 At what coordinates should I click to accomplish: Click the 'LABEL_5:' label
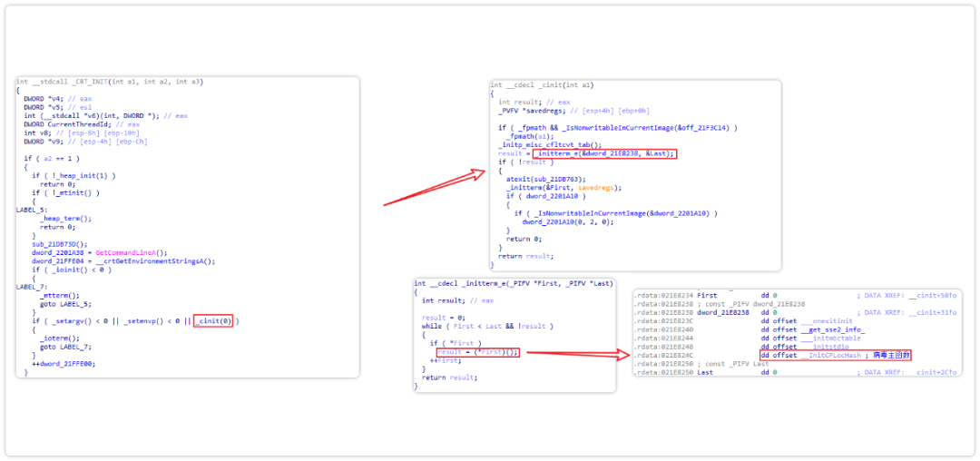click(x=31, y=210)
